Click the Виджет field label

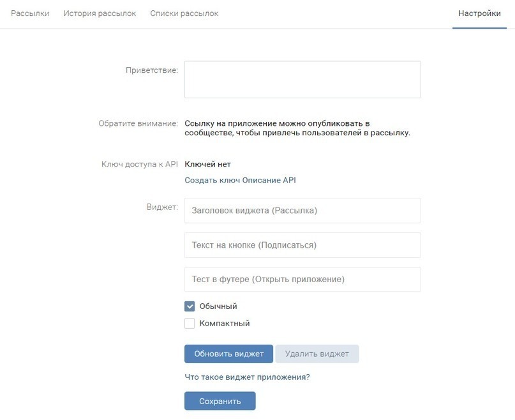(162, 207)
